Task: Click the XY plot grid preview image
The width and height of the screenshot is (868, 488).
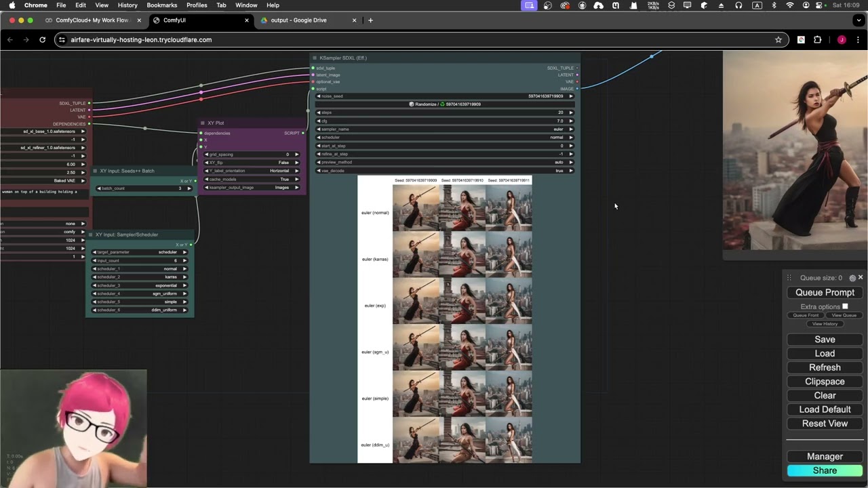Action: pos(445,319)
